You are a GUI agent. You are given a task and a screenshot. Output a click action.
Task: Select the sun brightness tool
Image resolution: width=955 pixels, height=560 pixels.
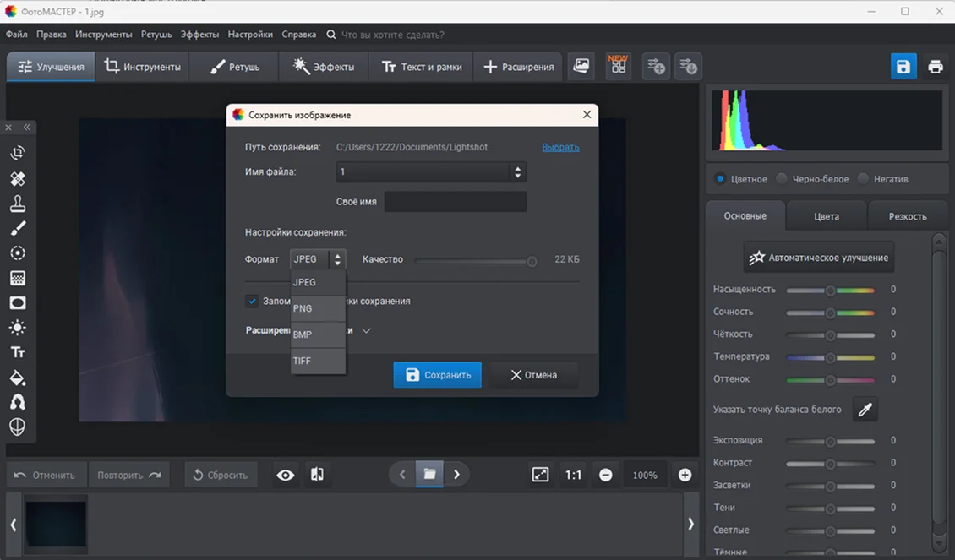click(18, 328)
